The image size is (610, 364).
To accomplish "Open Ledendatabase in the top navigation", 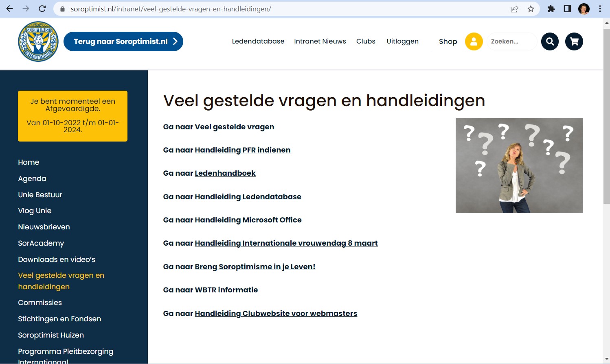I will 258,41.
